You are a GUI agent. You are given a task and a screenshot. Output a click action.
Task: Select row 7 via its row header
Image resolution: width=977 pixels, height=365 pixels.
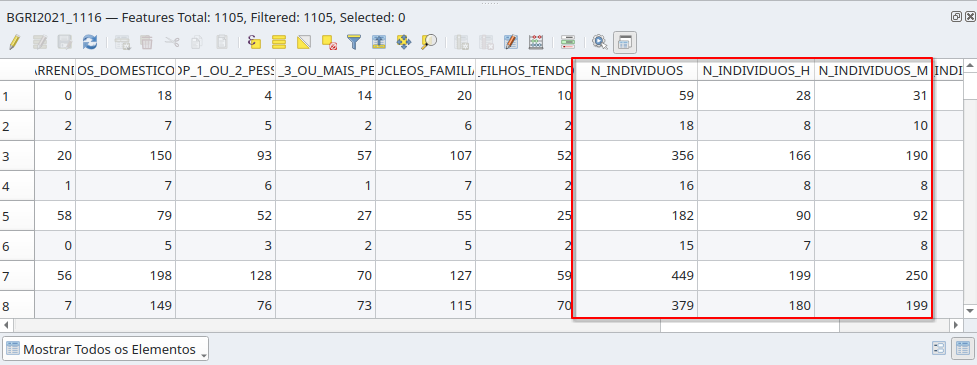[17, 276]
